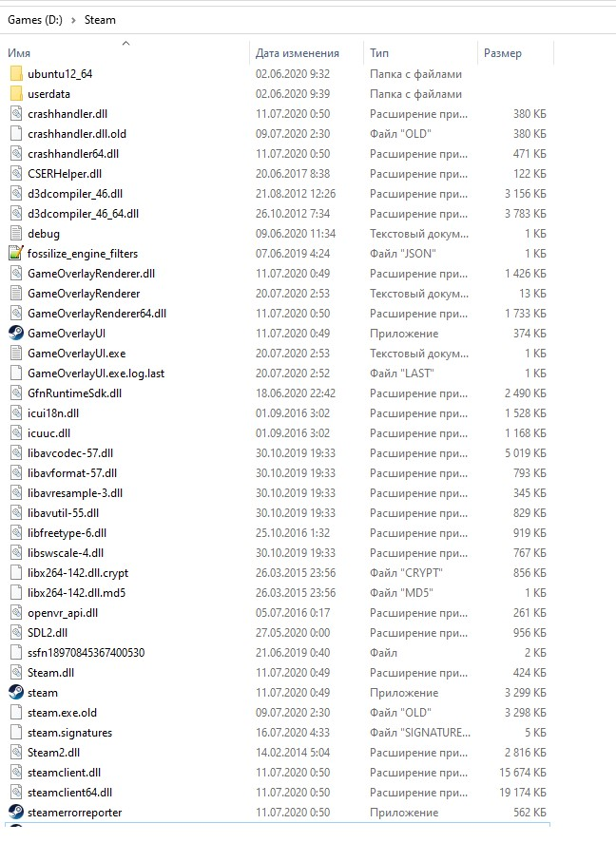Select the GameOverlayUI.exe text document name

tap(77, 354)
